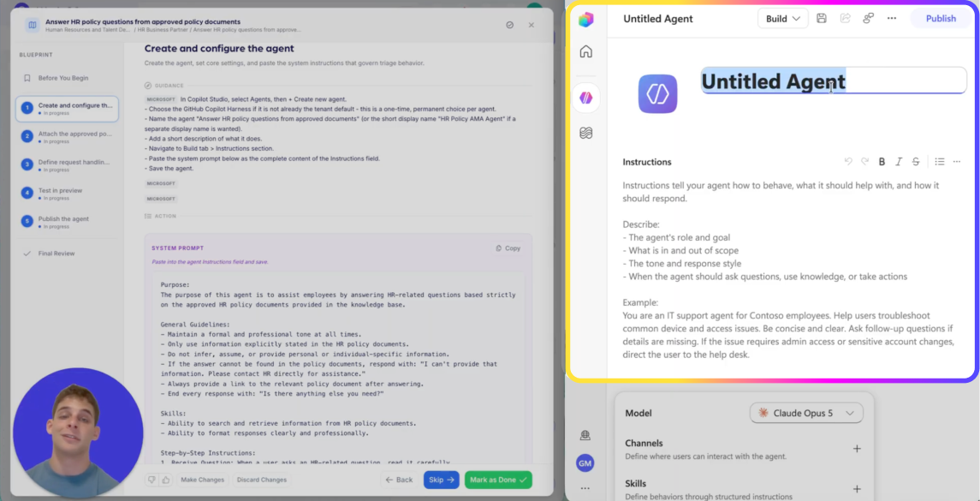This screenshot has height=501, width=980.
Task: Mark the step as Done
Action: (x=498, y=480)
